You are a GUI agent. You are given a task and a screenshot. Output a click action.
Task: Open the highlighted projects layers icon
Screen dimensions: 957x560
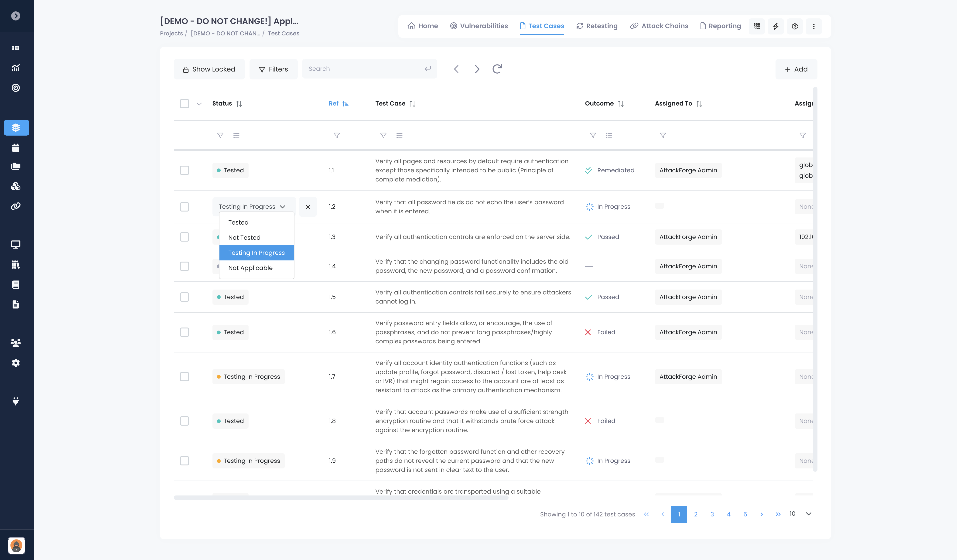[x=16, y=128]
